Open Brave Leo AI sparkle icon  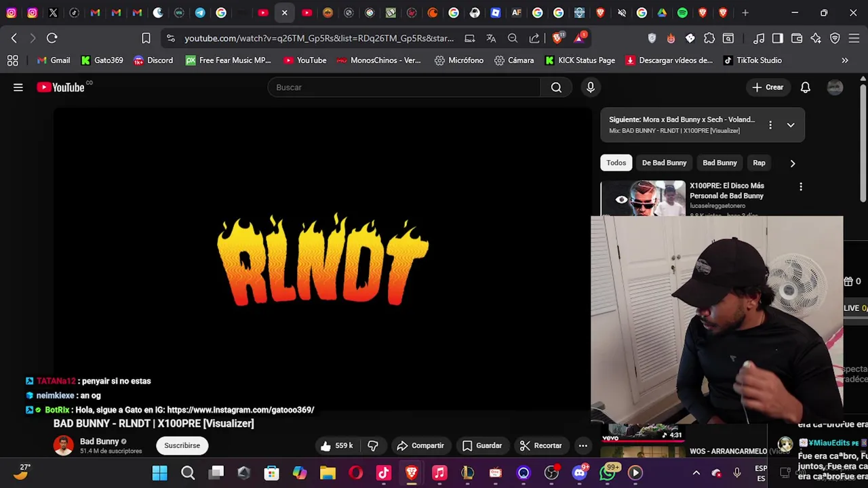pos(816,39)
